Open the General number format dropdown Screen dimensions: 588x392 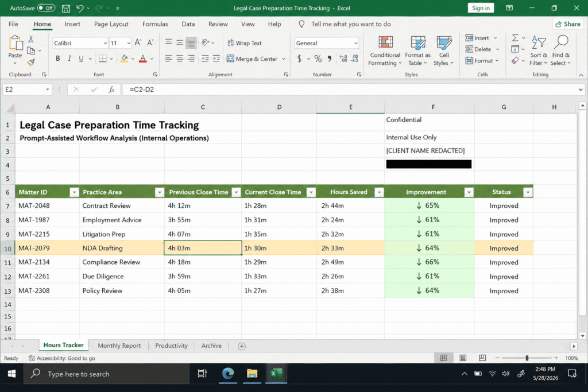355,43
